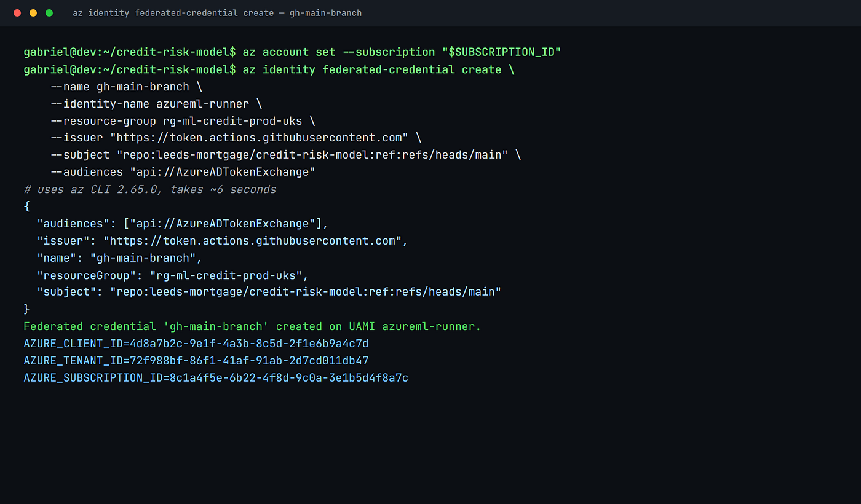Minimize the terminal using the yellow button
Screen dimensions: 861x504
pyautogui.click(x=33, y=13)
